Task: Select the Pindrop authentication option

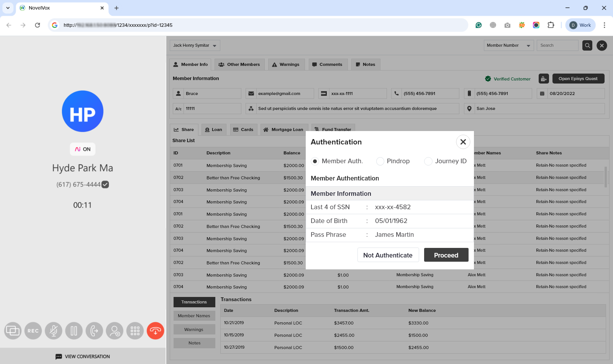Action: pyautogui.click(x=380, y=161)
